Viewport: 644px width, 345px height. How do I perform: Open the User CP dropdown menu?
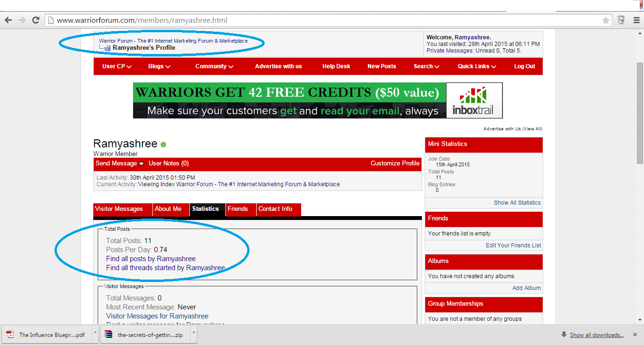pyautogui.click(x=117, y=66)
